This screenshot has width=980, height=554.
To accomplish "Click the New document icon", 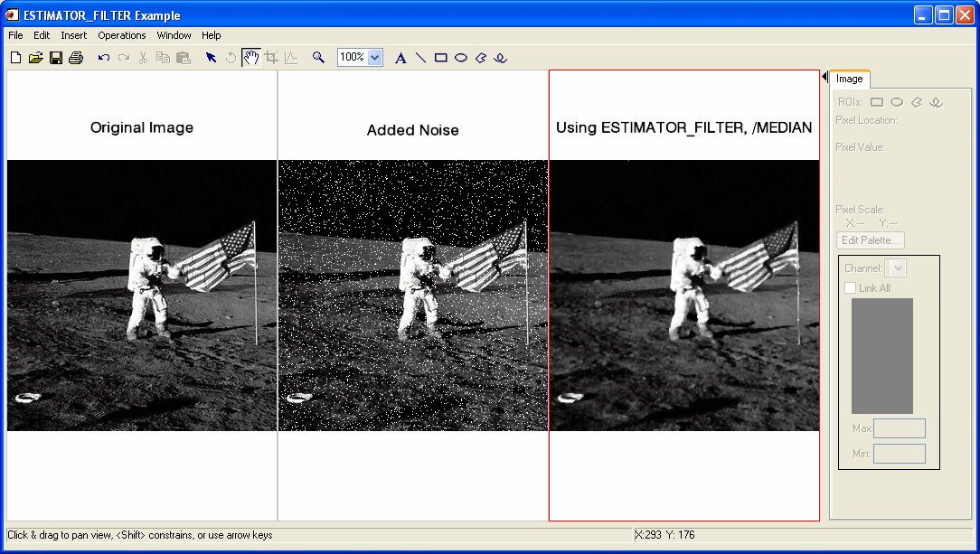I will click(16, 58).
